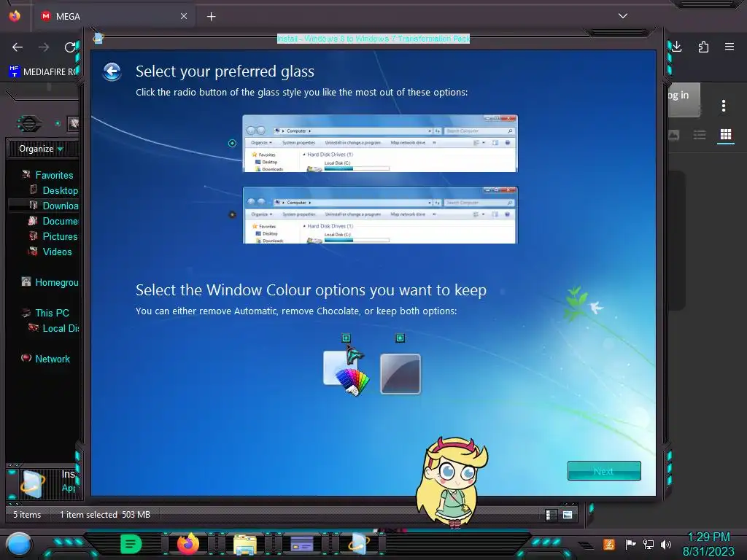Image resolution: width=747 pixels, height=560 pixels.
Task: Click the Automatic colour palette swatch
Action: click(x=347, y=374)
